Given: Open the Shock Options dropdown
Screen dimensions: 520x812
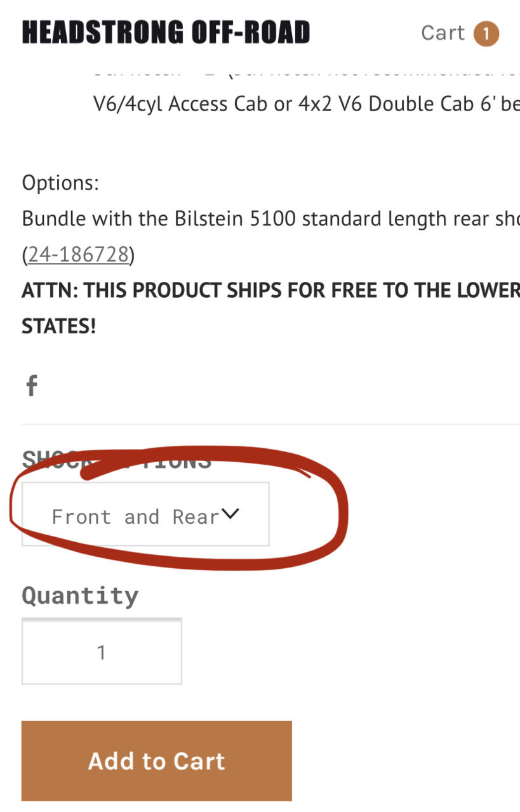Looking at the screenshot, I should pyautogui.click(x=145, y=514).
